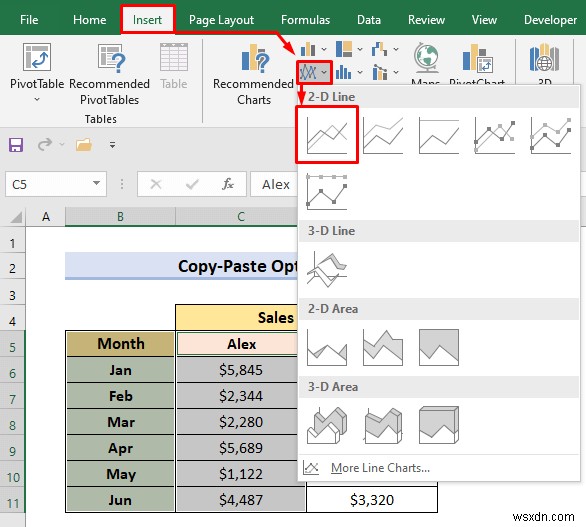This screenshot has width=586, height=527.
Task: Click the PivotTable icon
Action: [x=37, y=57]
